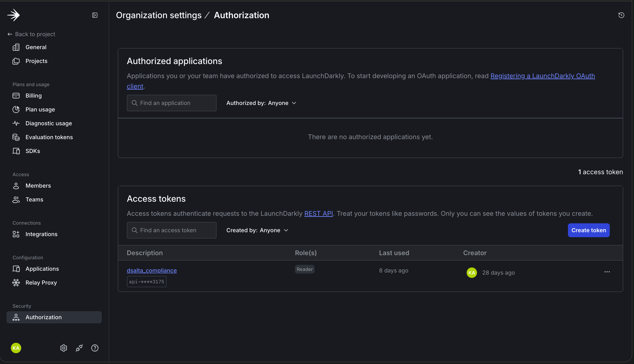Click the Relay Proxy snowflake icon

(16, 282)
